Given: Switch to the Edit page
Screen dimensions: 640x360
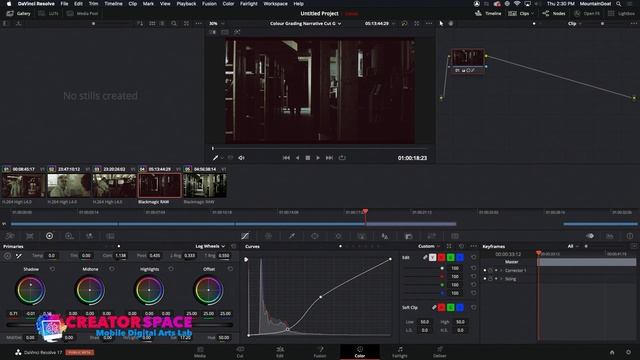Looking at the screenshot, I should tap(280, 352).
